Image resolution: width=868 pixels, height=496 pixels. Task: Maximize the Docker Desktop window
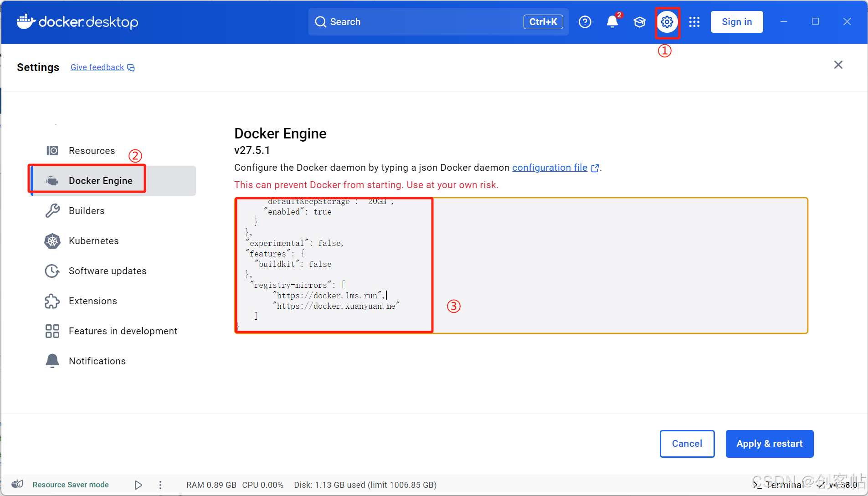[815, 21]
